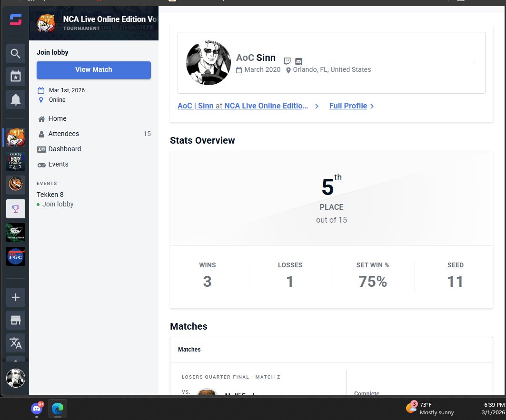Open the search magnifier in sidebar
The image size is (506, 420).
click(16, 54)
